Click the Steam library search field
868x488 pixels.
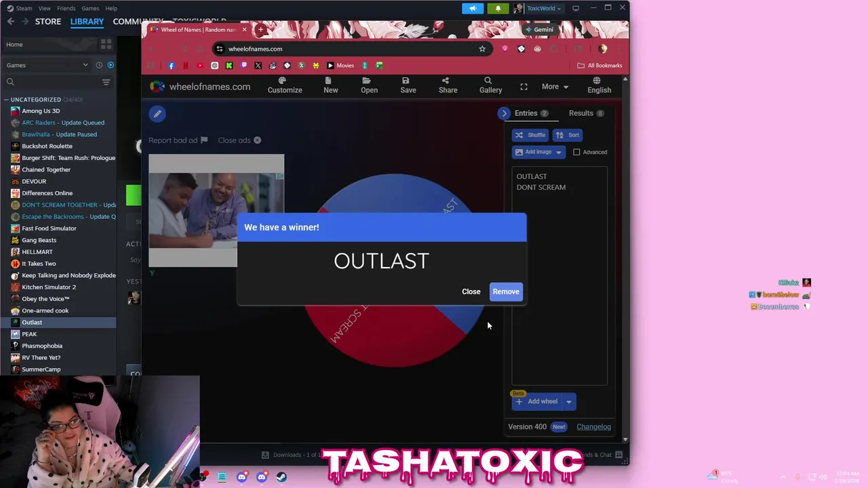[51, 82]
